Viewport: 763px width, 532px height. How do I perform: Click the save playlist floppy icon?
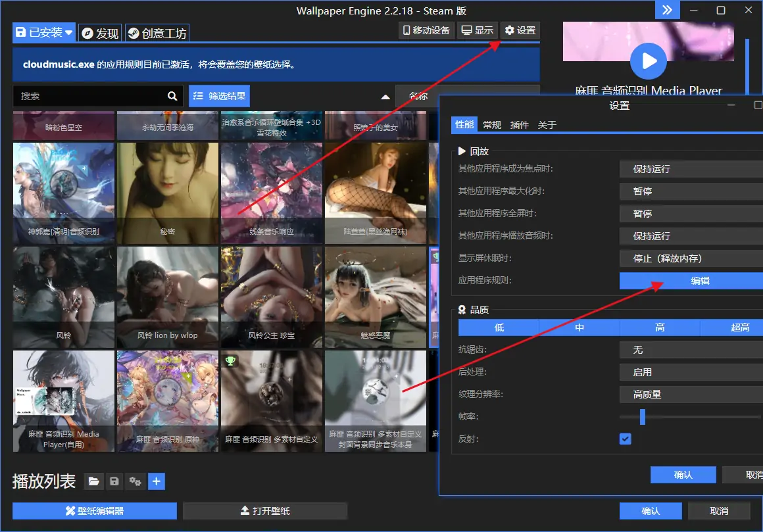114,482
